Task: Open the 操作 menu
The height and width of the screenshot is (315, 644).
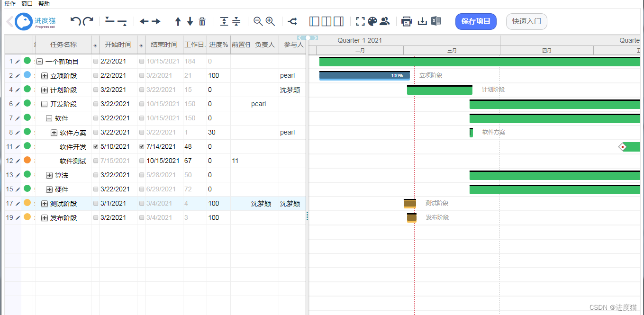Action: click(10, 3)
